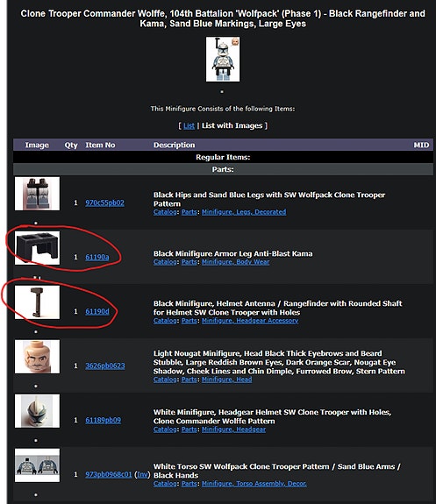Screen dimensions: 436x504
Task: View Wolfpack torso part thumbnail
Action: point(37,465)
